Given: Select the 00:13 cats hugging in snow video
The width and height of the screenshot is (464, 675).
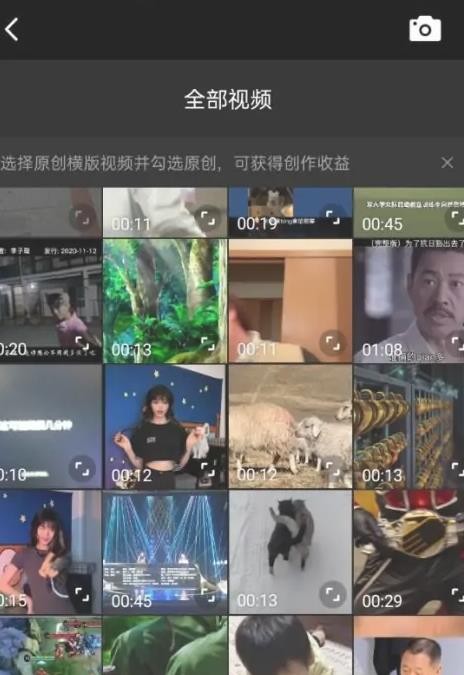Looking at the screenshot, I should [290, 552].
